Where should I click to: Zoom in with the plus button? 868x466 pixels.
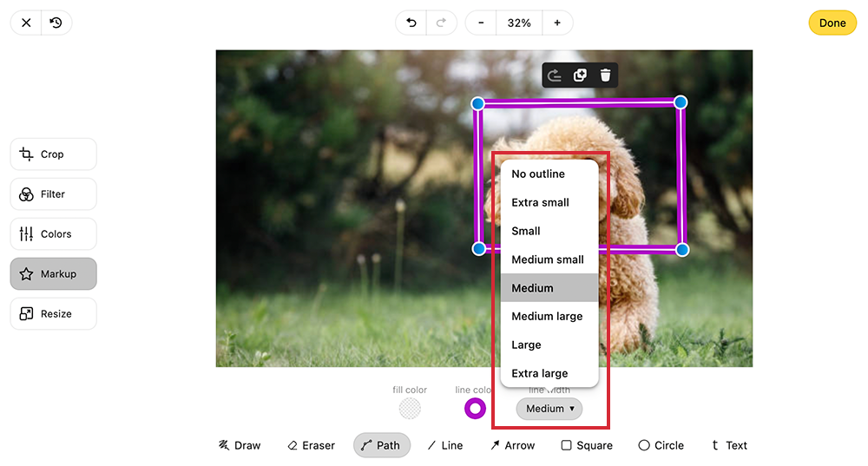[557, 23]
